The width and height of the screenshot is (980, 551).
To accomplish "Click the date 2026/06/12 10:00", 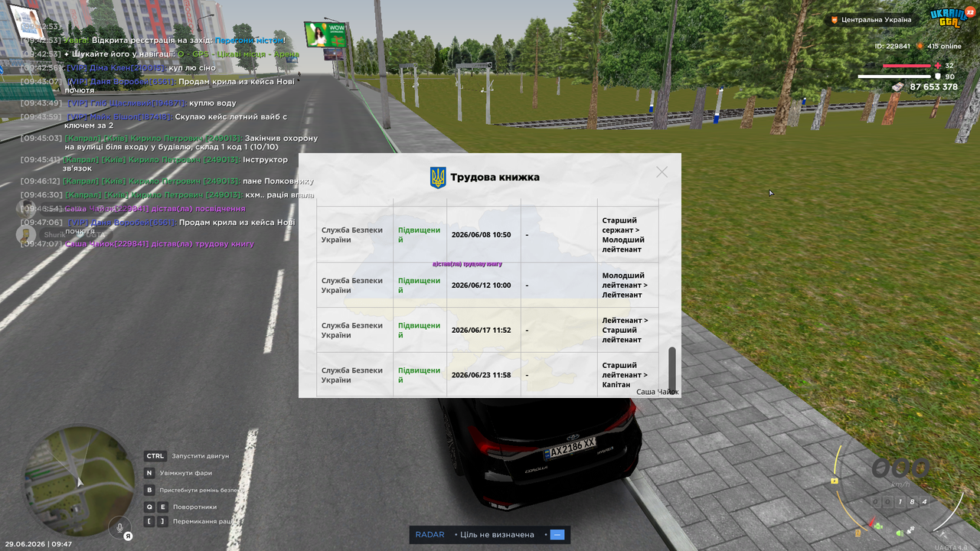I will coord(481,285).
